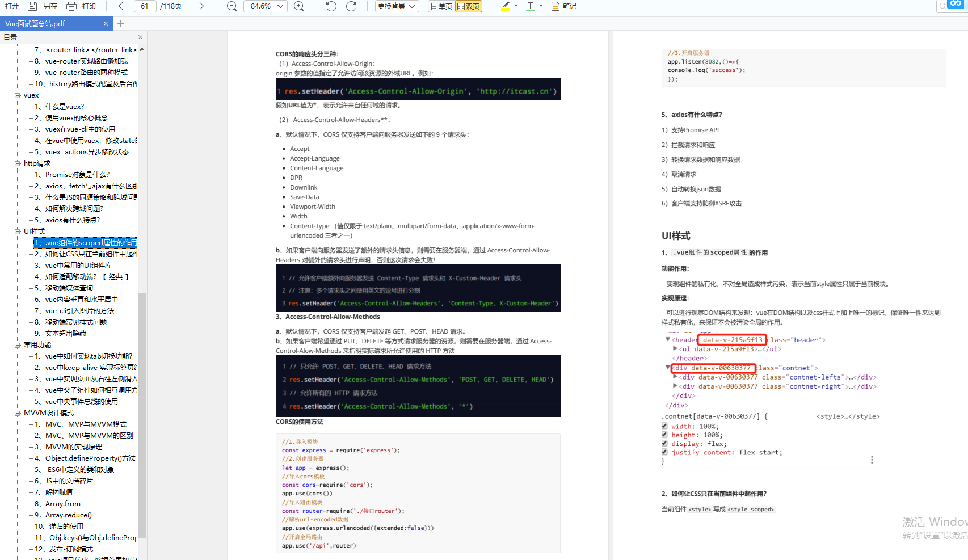This screenshot has height=560, width=968.
Task: Click the justify-content checkbox in the page
Action: 664,452
